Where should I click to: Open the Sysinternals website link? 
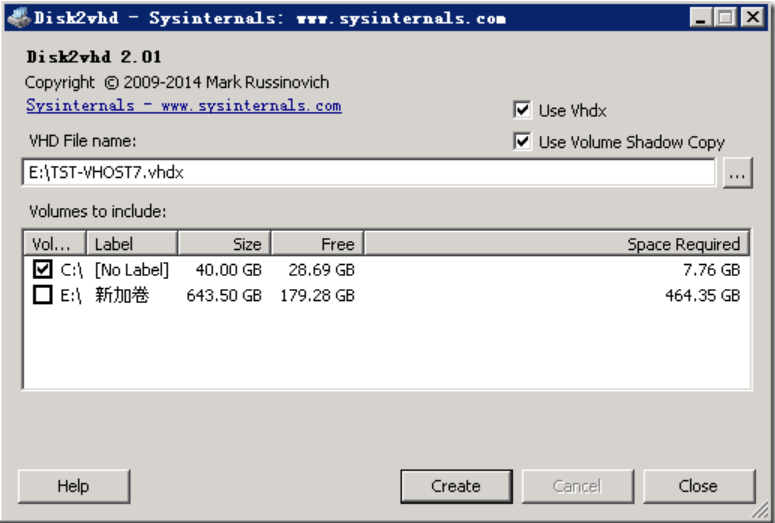[184, 105]
